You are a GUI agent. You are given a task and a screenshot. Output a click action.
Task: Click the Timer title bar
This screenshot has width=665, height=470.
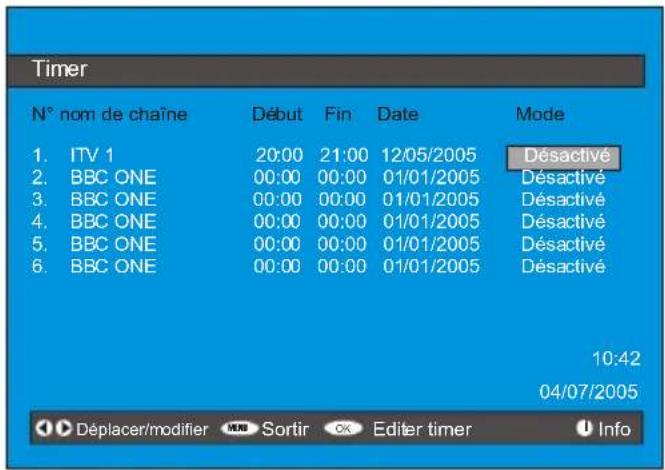332,70
